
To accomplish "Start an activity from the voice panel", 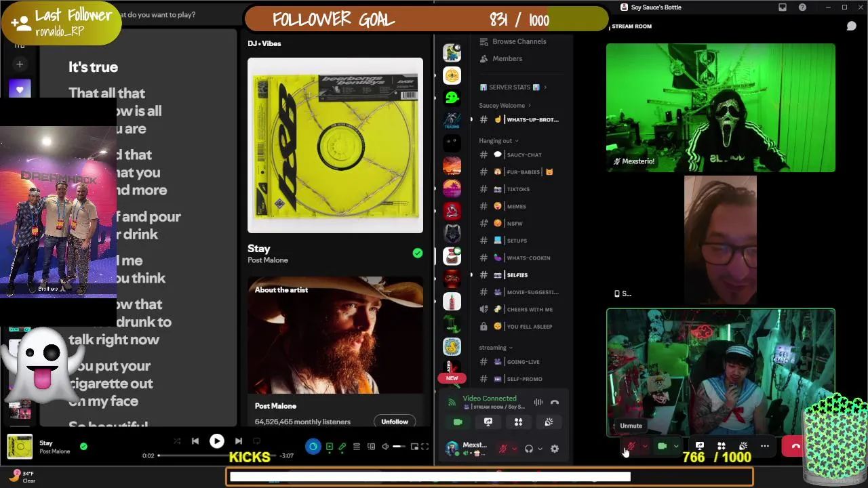I will (x=518, y=422).
